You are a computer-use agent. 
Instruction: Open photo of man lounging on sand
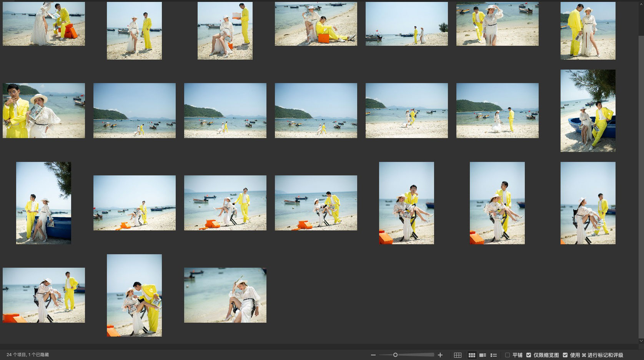pyautogui.click(x=316, y=24)
